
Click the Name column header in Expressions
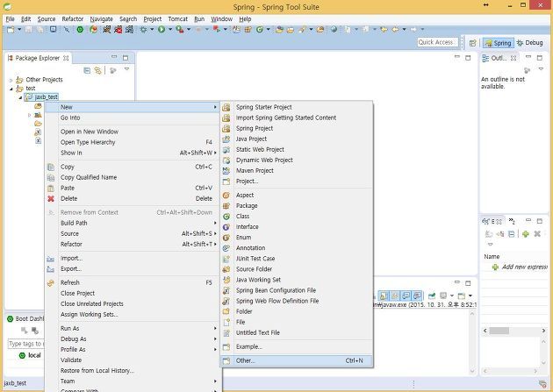492,257
